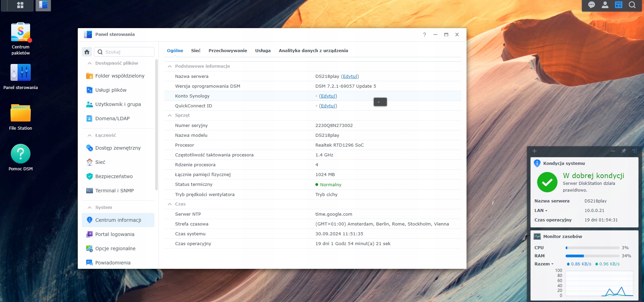Open the Razem dropdown in Monitor zasobów
644x302 pixels.
[x=544, y=264]
